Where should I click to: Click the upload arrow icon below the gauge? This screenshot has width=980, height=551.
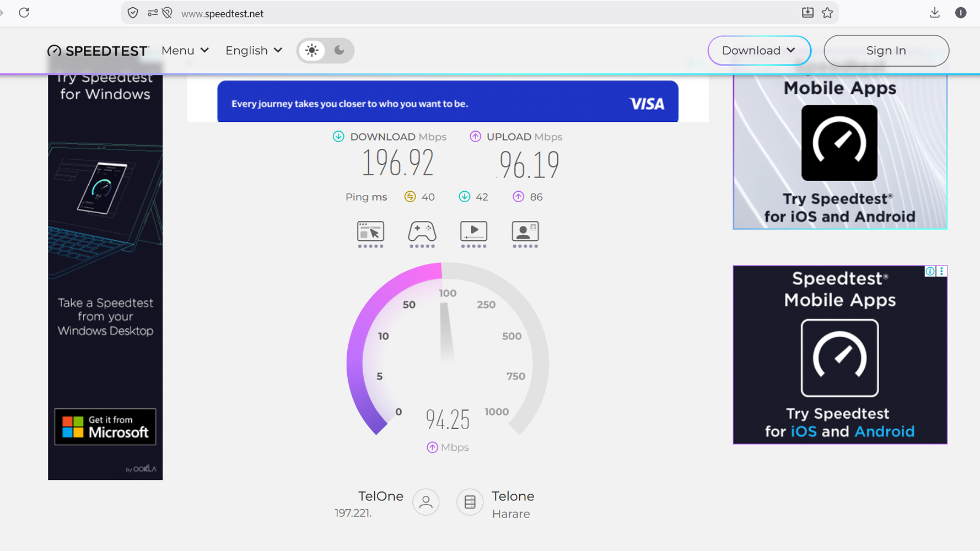tap(433, 447)
